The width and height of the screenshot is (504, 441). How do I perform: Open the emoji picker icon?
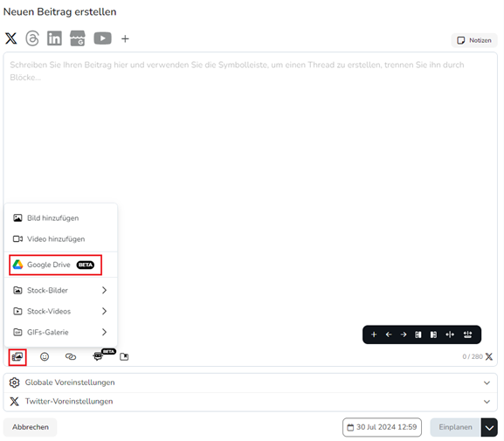click(45, 356)
